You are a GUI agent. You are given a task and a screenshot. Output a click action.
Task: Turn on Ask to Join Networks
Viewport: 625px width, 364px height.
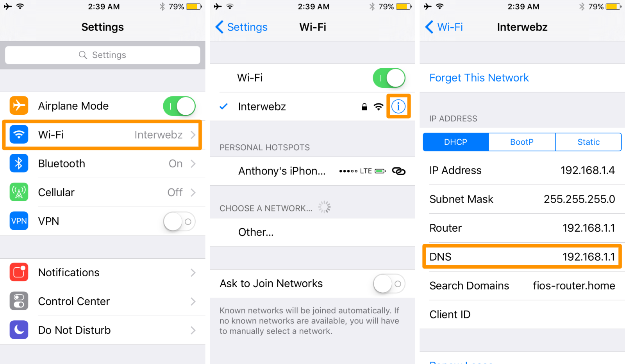[389, 284]
